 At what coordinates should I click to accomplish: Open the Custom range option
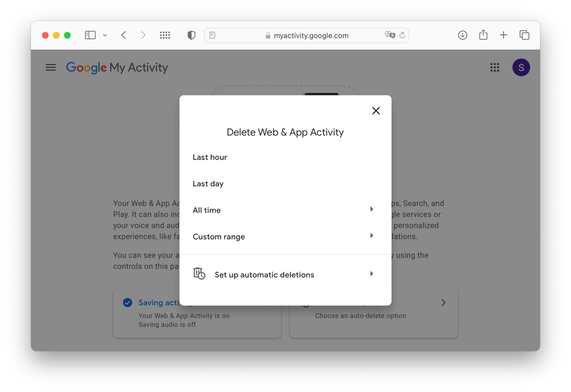coord(285,237)
